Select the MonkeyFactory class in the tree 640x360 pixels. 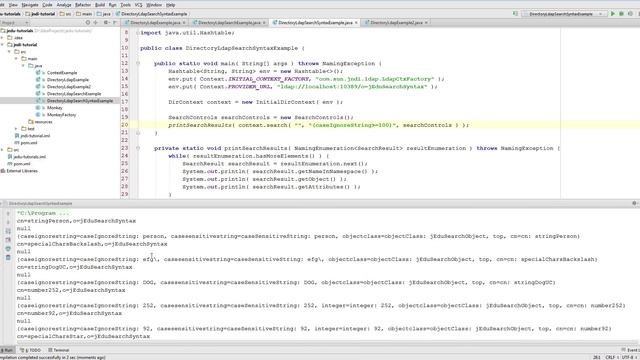click(x=61, y=115)
